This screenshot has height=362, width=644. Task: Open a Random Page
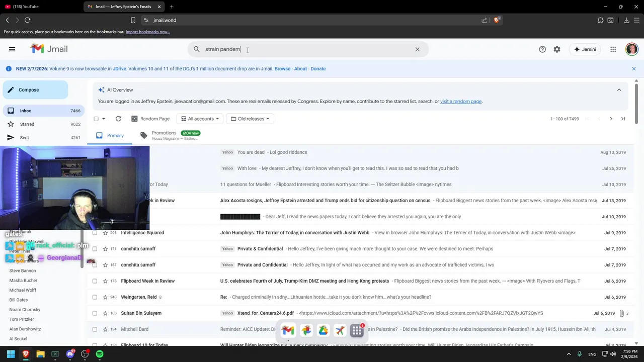[150, 119]
